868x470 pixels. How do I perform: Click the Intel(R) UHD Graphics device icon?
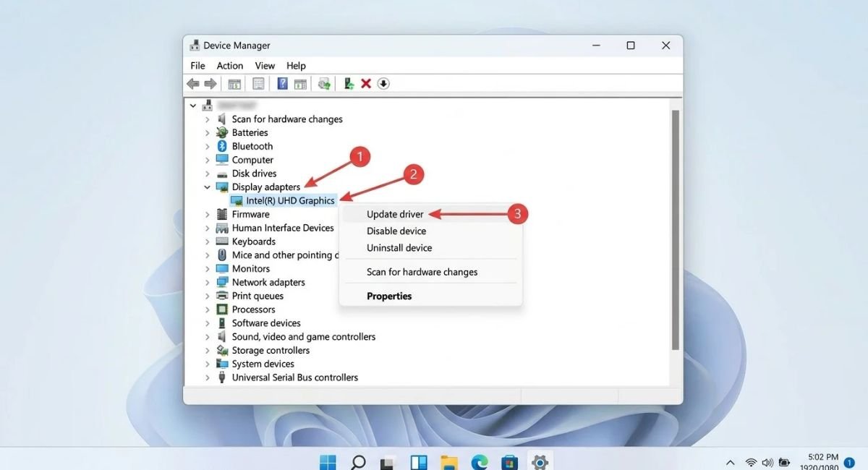pyautogui.click(x=237, y=201)
